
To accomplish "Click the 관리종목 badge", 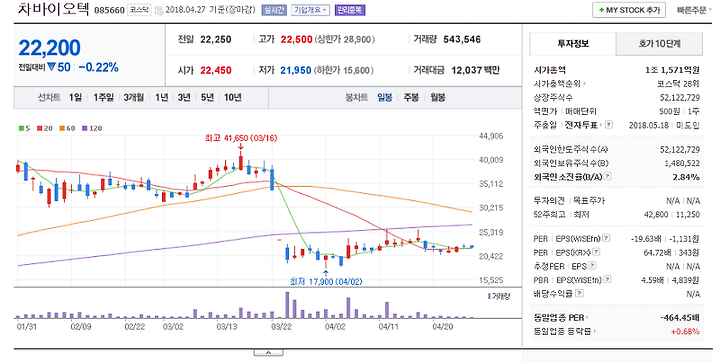I will (x=350, y=10).
